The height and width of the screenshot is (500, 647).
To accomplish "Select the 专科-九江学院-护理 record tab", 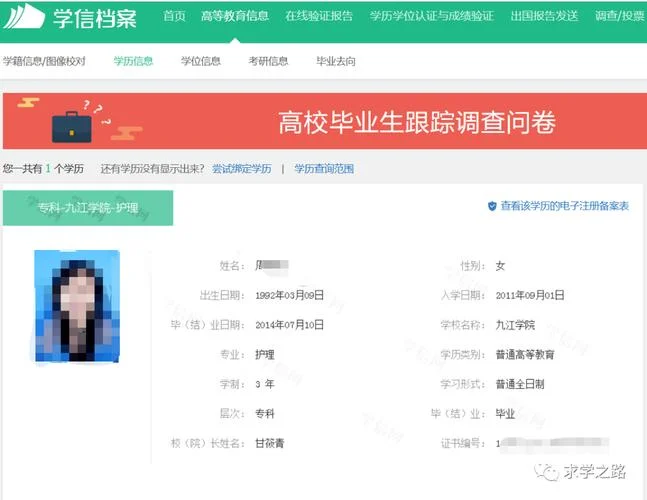I will click(x=88, y=208).
